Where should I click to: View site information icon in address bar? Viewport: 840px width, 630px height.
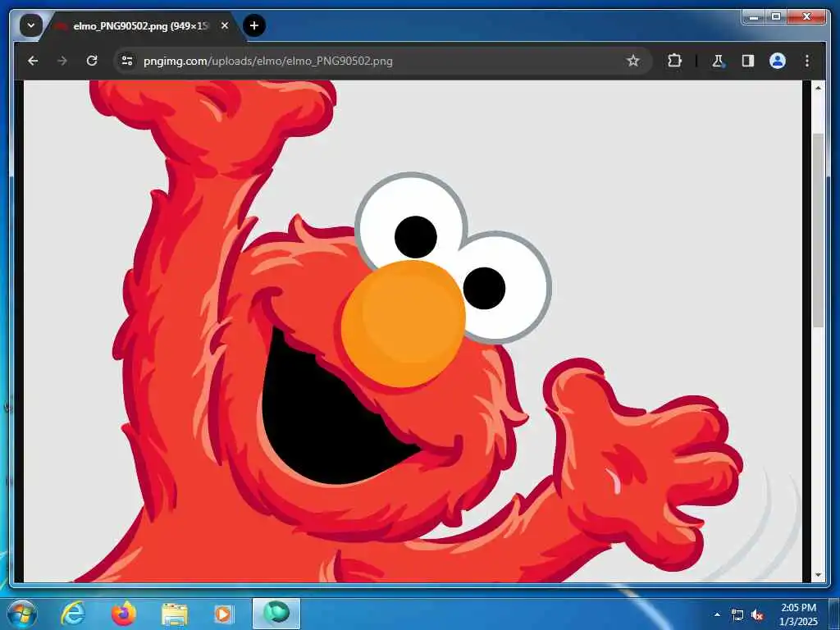tap(127, 61)
